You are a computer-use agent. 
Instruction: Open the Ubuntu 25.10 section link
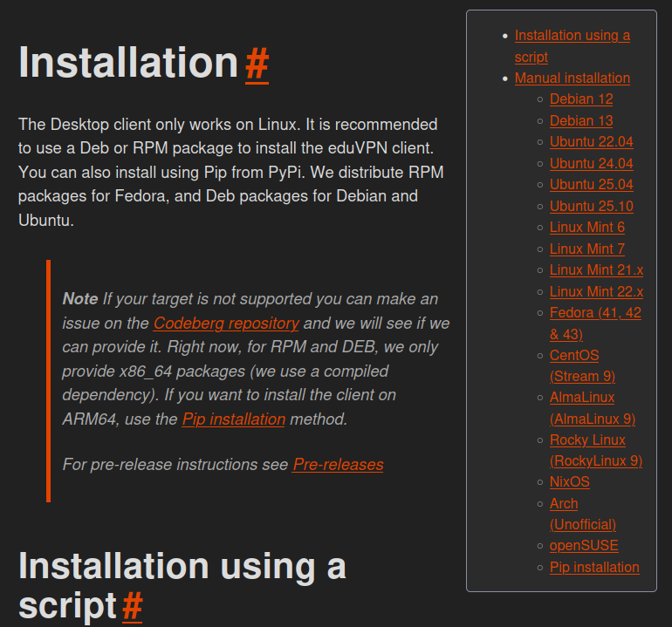(591, 207)
